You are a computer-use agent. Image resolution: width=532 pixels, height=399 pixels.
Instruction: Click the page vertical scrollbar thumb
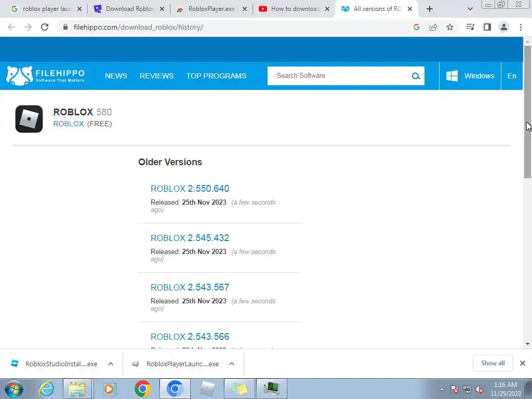click(x=527, y=111)
